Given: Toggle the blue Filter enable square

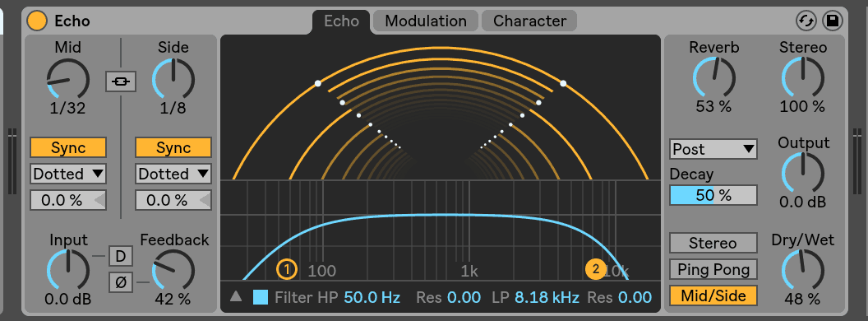Looking at the screenshot, I should point(261,297).
